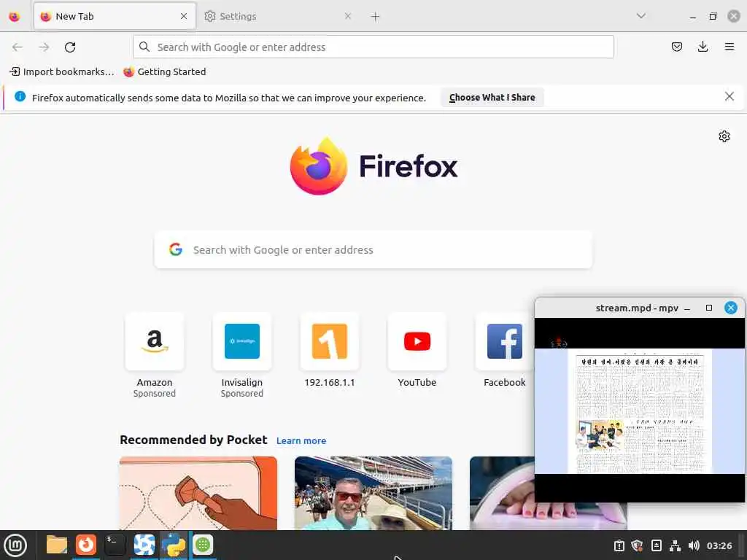Open new tab personalize gear
The height and width of the screenshot is (560, 747).
[724, 136]
